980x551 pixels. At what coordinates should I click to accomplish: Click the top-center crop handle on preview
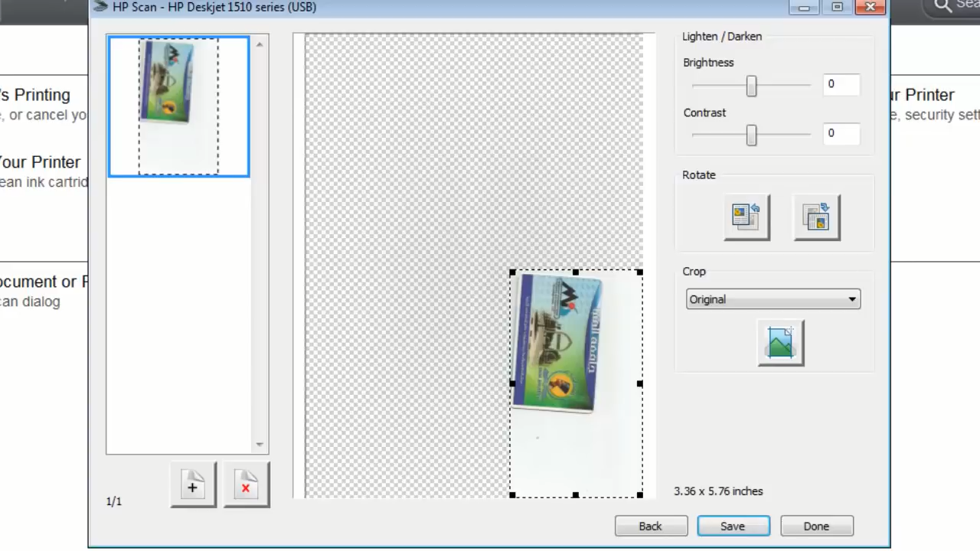pyautogui.click(x=576, y=272)
